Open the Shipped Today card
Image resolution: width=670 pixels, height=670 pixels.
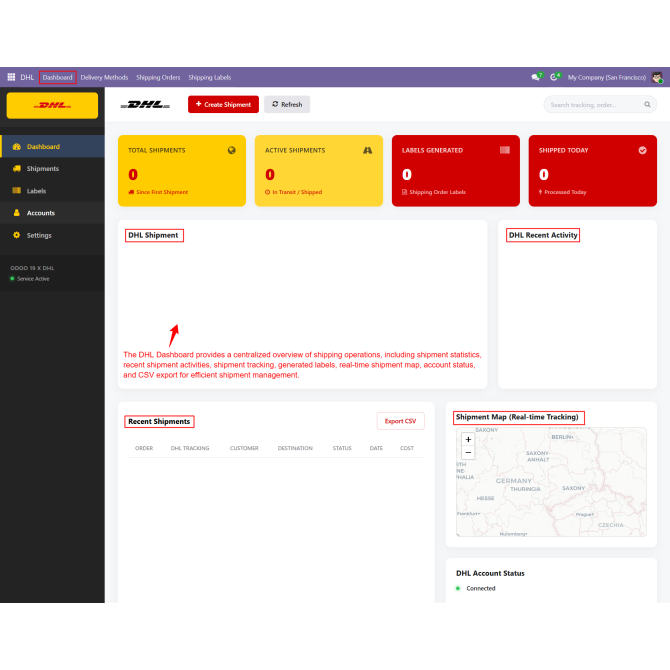(x=593, y=171)
